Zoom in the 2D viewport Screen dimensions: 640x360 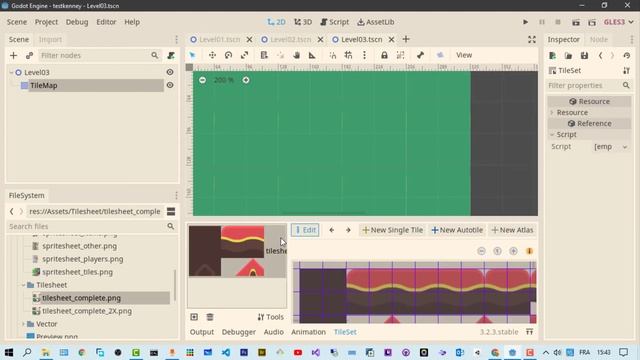(x=246, y=80)
